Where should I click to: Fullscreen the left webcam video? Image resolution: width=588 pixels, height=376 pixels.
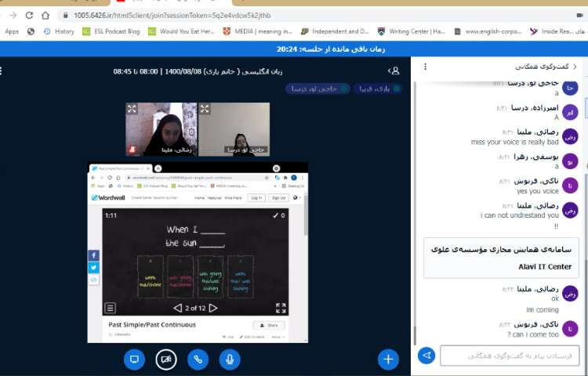(x=132, y=109)
